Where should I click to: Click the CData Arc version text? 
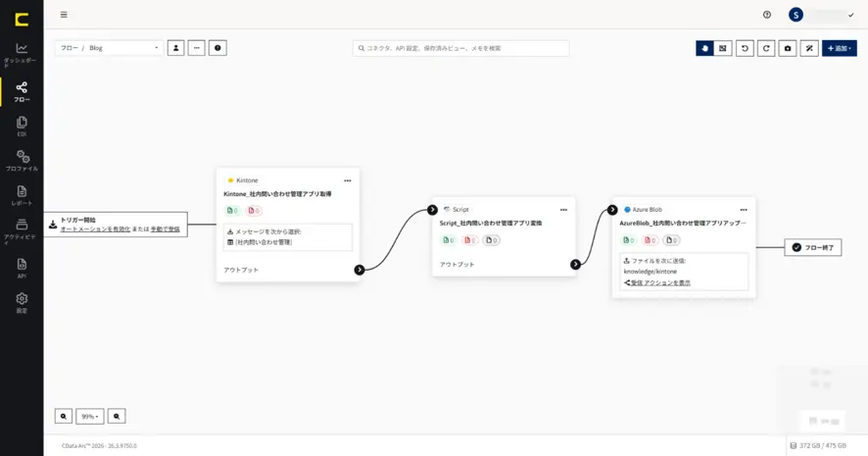[x=99, y=445]
